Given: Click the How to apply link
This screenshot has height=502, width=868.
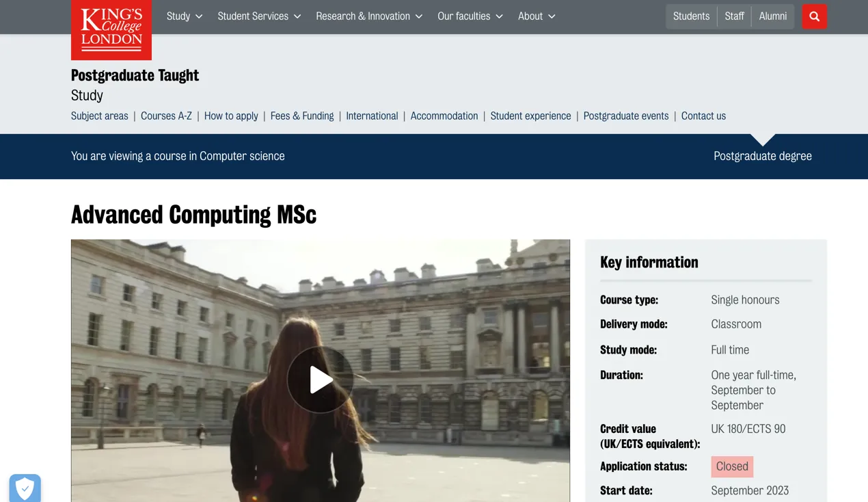Looking at the screenshot, I should point(231,116).
